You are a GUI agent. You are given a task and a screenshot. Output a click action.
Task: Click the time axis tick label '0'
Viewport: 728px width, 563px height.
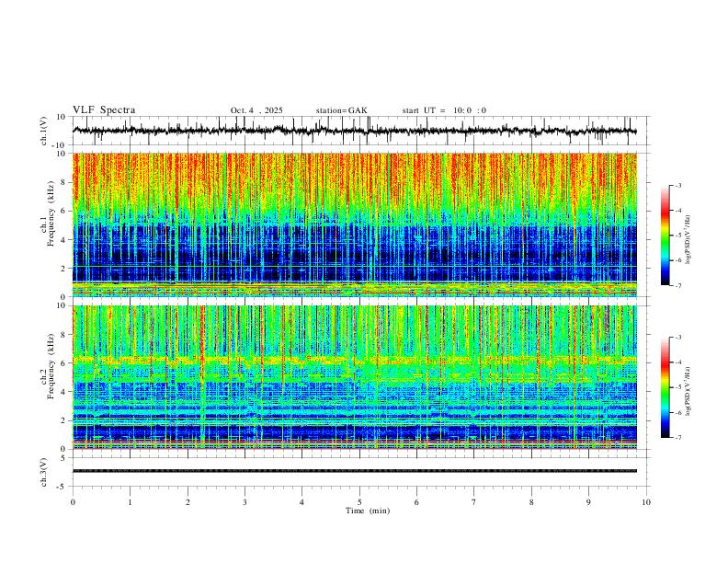73,502
